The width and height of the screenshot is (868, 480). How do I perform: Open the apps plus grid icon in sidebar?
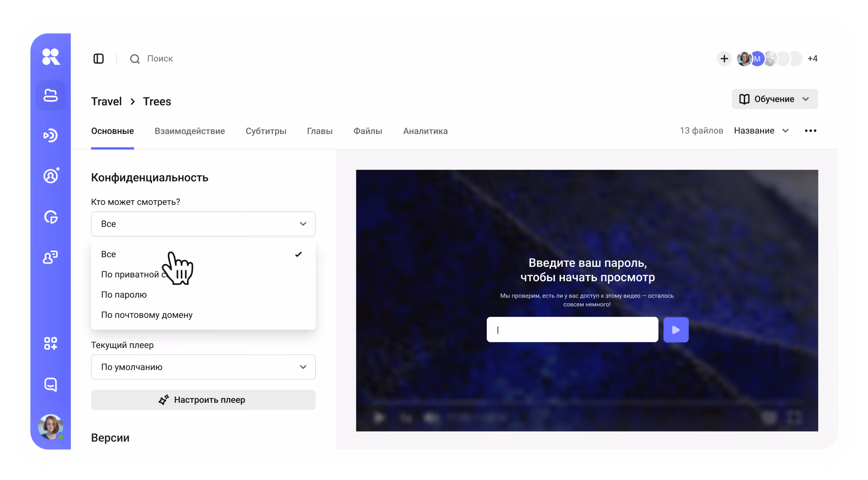50,343
